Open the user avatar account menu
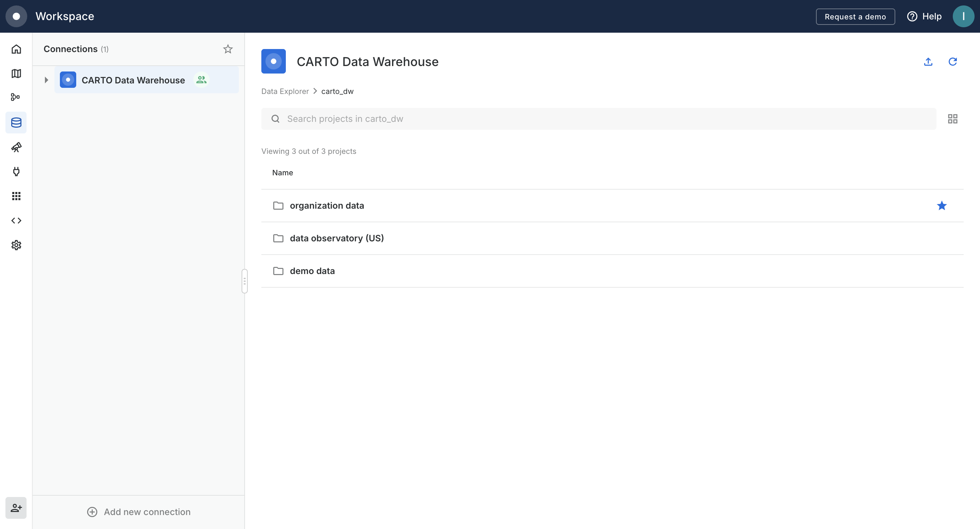 (963, 16)
